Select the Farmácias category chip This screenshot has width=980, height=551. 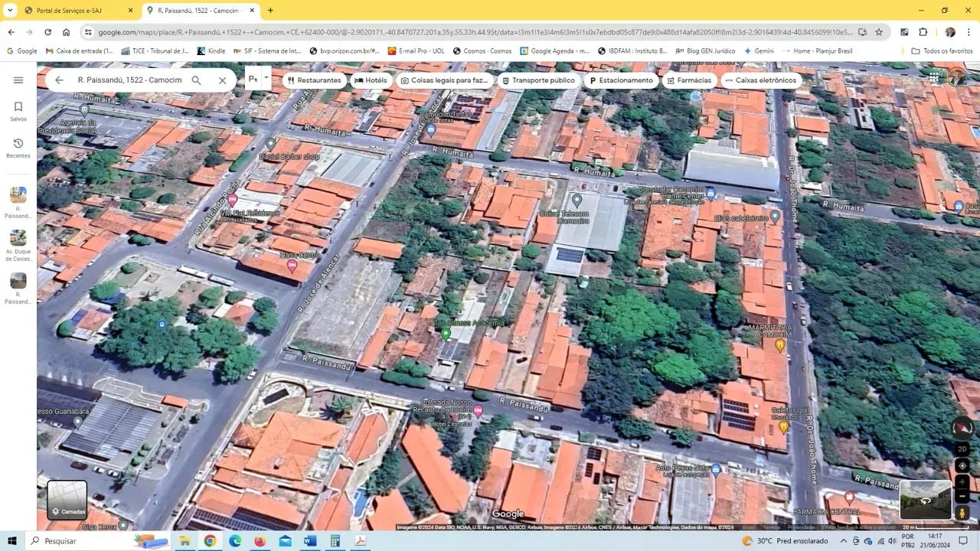click(x=689, y=80)
